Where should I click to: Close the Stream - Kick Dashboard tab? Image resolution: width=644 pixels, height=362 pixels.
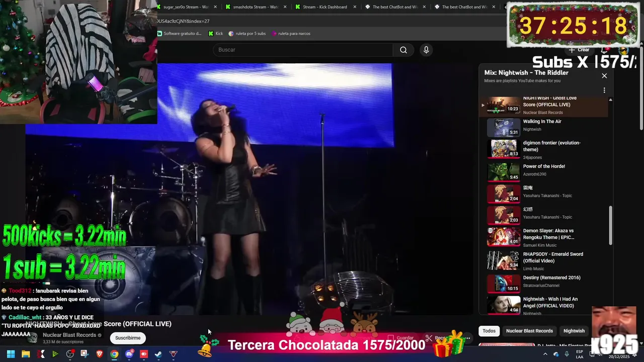point(355,7)
